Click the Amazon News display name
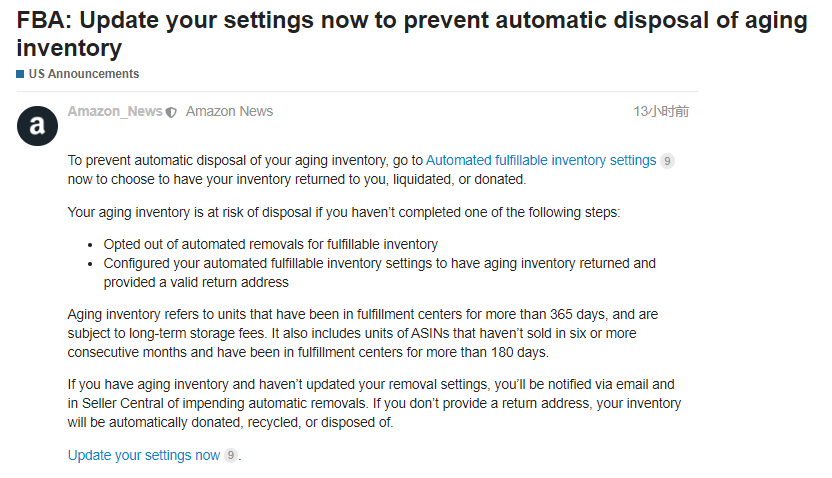832x478 pixels. coord(229,111)
